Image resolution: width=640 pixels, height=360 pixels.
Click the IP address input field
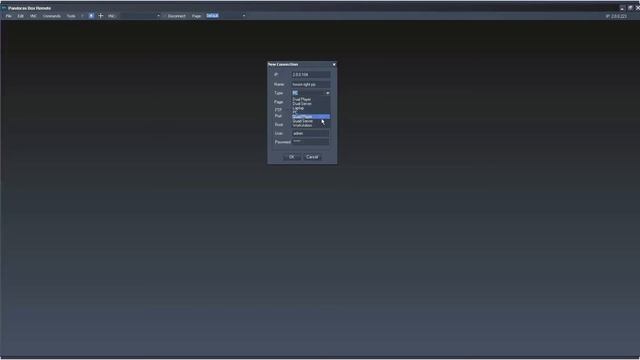click(x=311, y=75)
